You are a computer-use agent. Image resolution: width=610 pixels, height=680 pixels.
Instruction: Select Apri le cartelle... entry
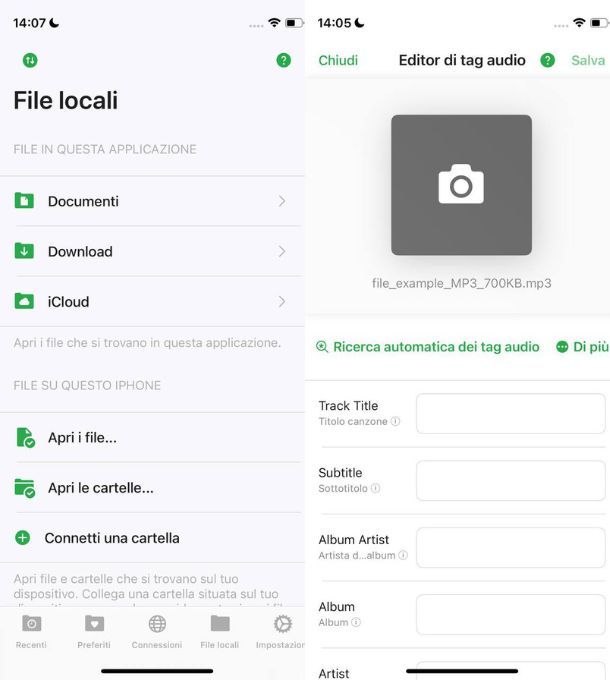pyautogui.click(x=152, y=488)
